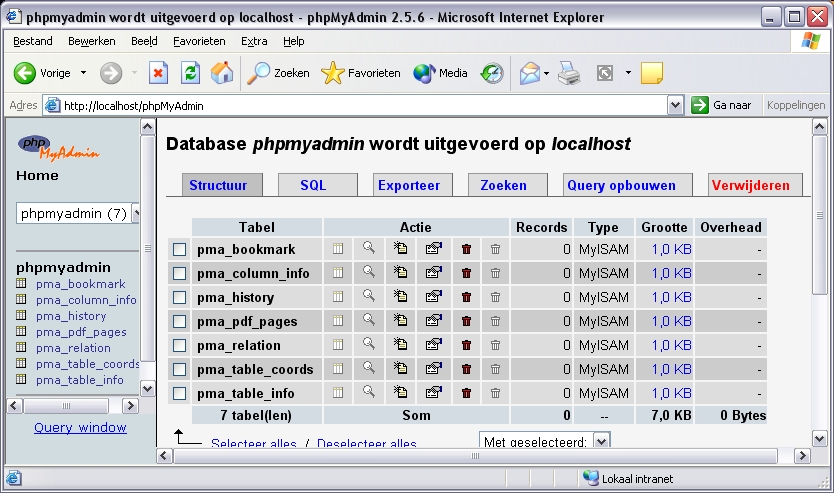The width and height of the screenshot is (834, 493).
Task: Click the browser Stop button with red X
Action: (158, 73)
